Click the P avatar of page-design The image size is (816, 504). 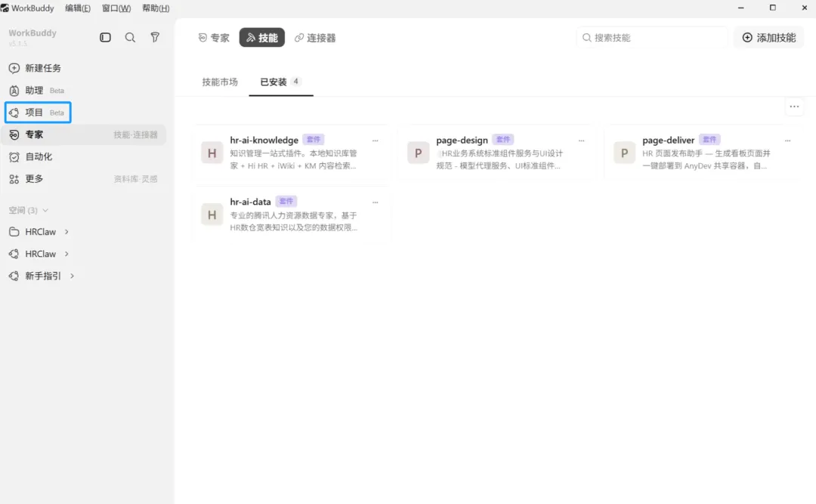point(418,153)
